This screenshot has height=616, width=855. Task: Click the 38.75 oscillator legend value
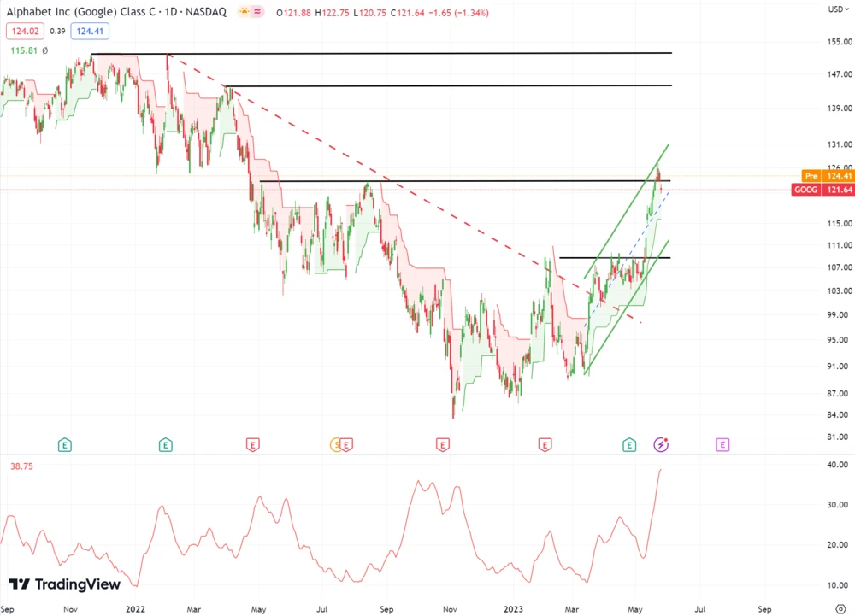22,466
